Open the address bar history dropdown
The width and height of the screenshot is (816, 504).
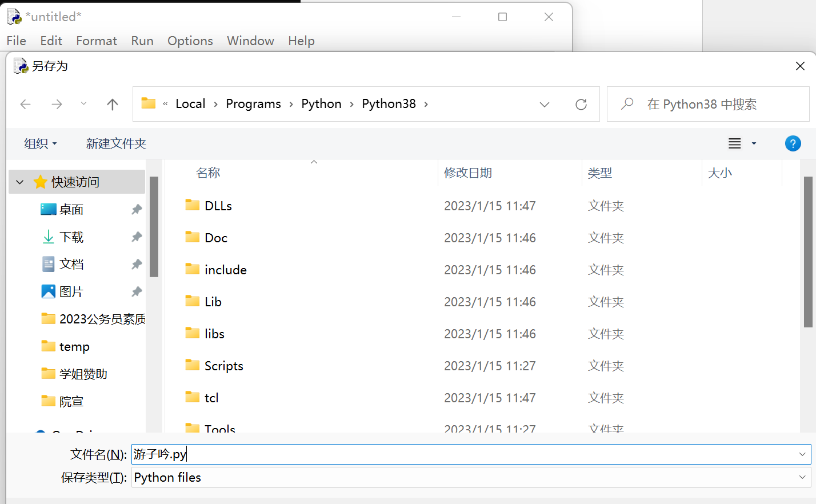pos(544,104)
